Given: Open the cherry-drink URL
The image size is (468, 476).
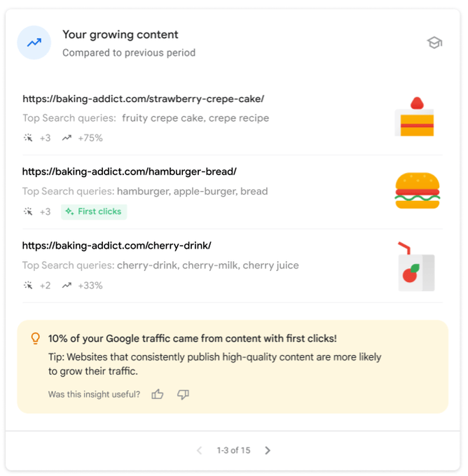Looking at the screenshot, I should 117,246.
